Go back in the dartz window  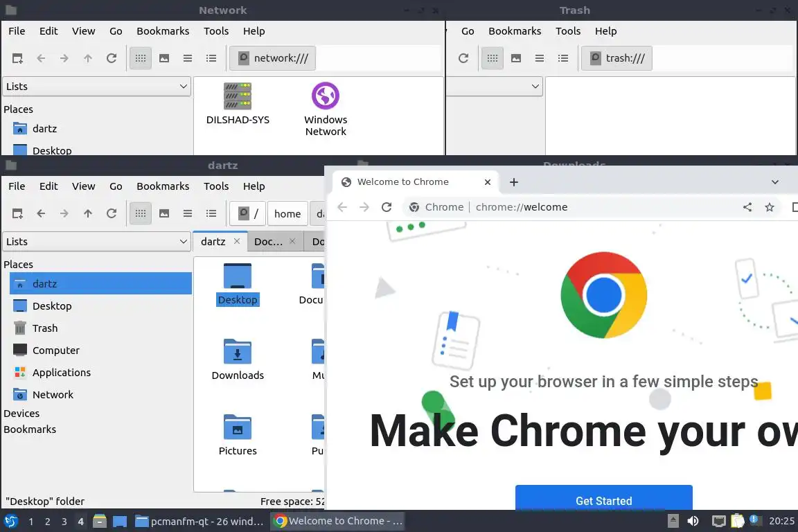[42, 213]
